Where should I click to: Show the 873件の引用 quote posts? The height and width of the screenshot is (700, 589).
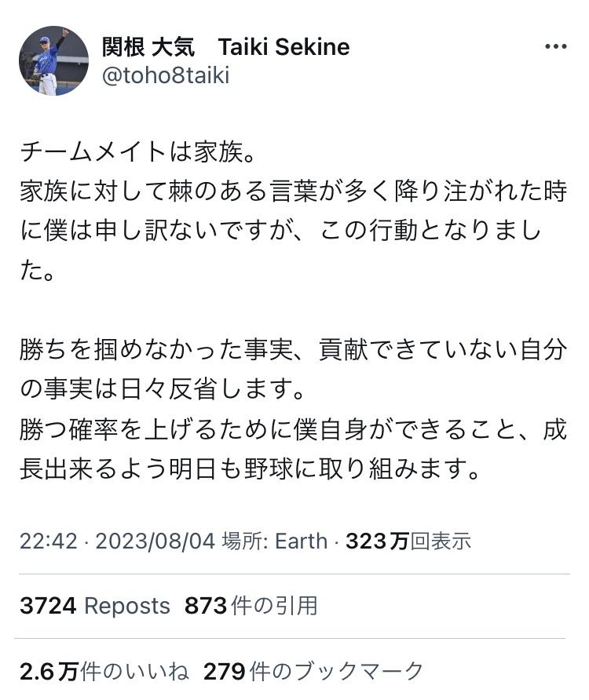pyautogui.click(x=251, y=606)
